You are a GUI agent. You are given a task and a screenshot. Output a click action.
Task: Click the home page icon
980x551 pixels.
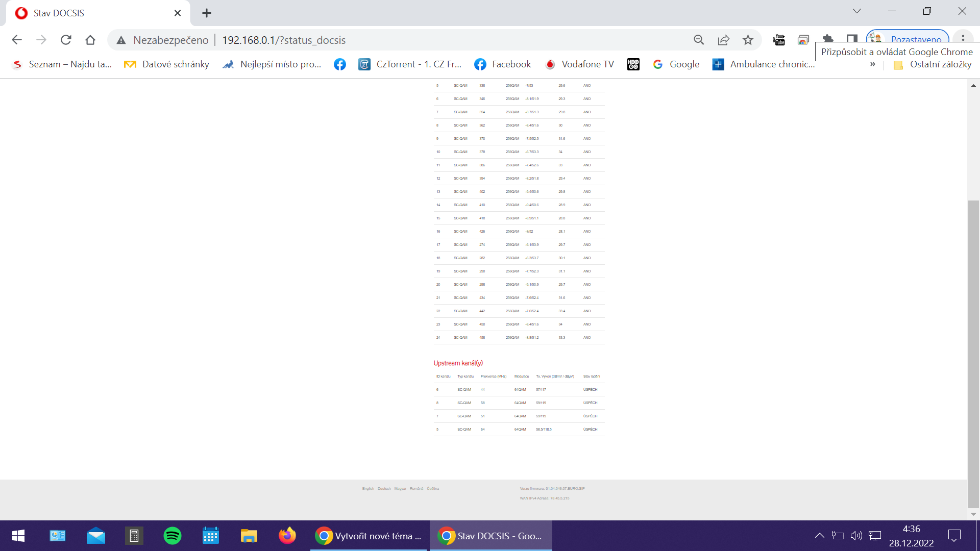pos(90,40)
